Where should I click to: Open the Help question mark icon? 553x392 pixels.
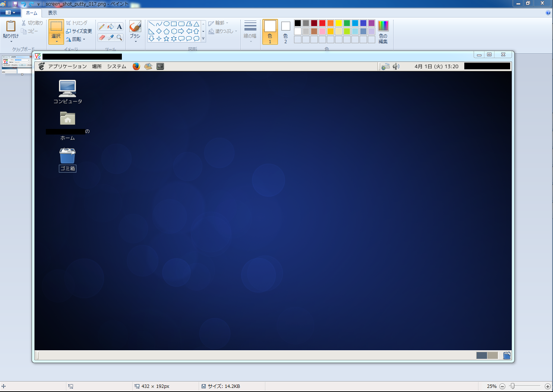point(548,13)
